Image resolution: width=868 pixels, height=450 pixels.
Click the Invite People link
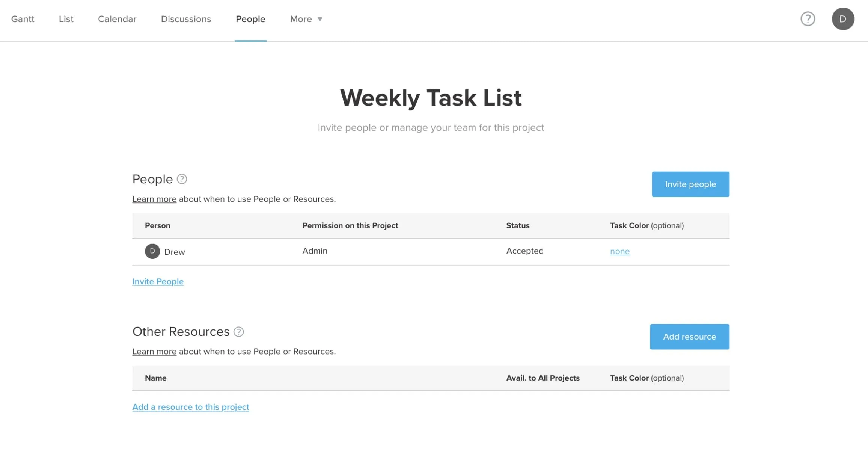[x=158, y=281]
